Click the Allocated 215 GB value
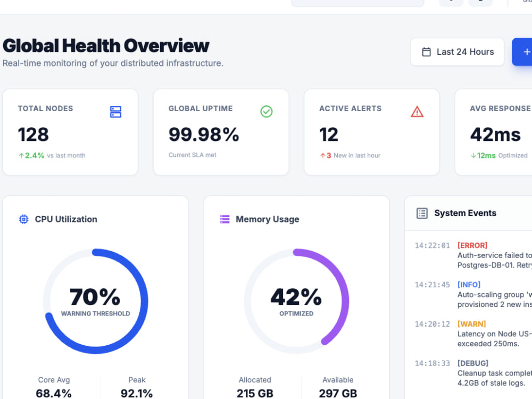532x399 pixels. [x=255, y=393]
